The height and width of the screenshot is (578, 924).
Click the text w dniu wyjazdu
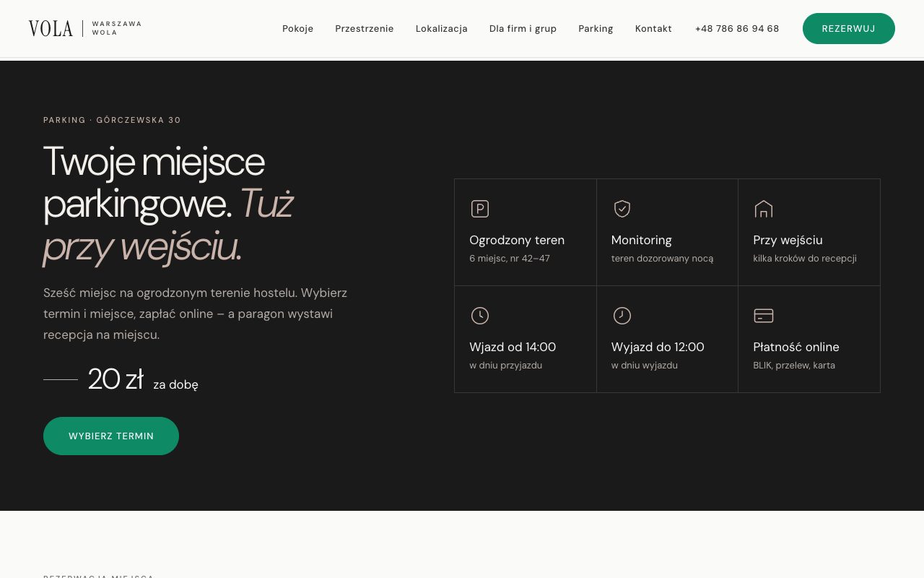pyautogui.click(x=645, y=366)
